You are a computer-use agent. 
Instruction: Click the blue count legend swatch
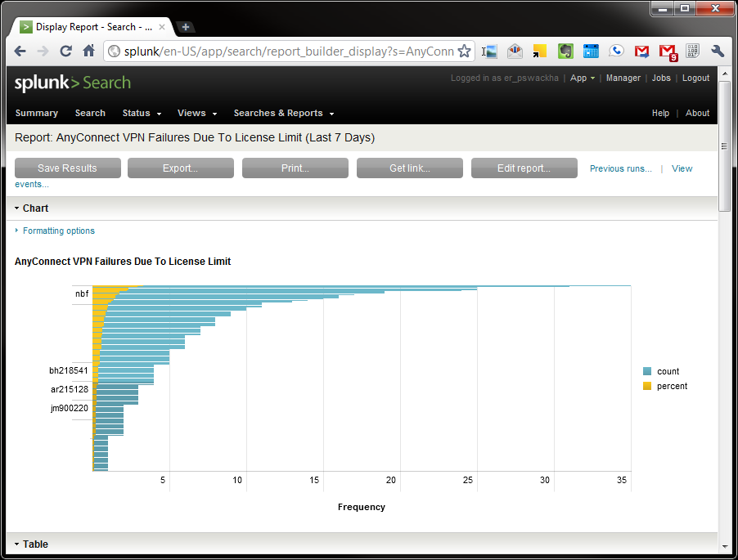pos(647,371)
